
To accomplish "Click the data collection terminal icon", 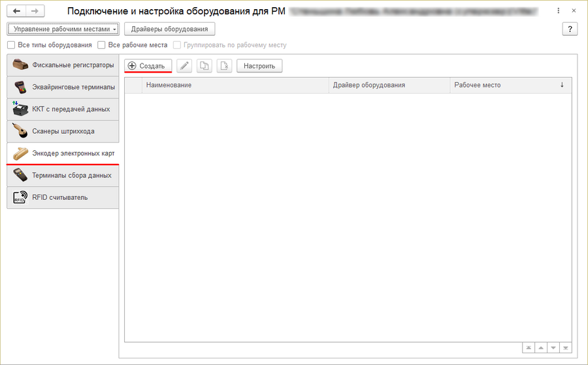I will coord(20,175).
